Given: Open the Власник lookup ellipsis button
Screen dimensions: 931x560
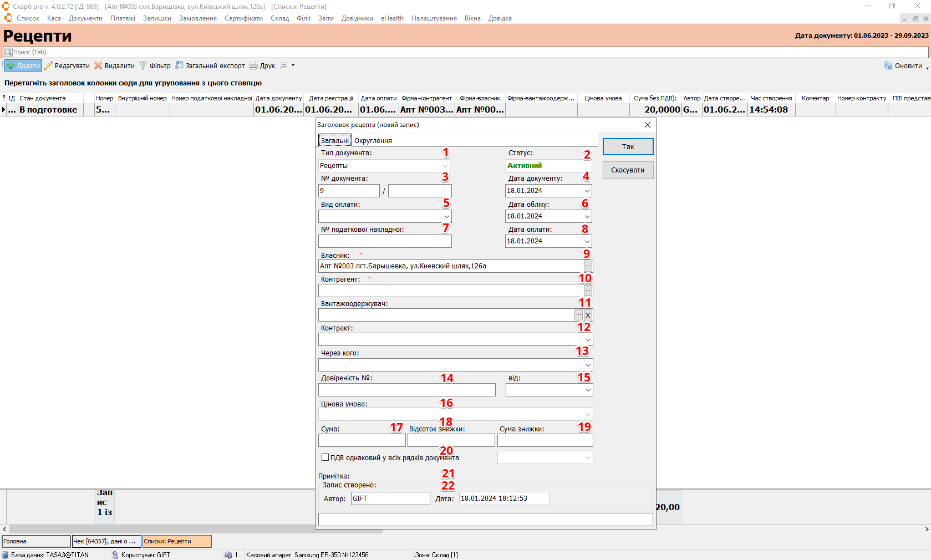Looking at the screenshot, I should (588, 266).
